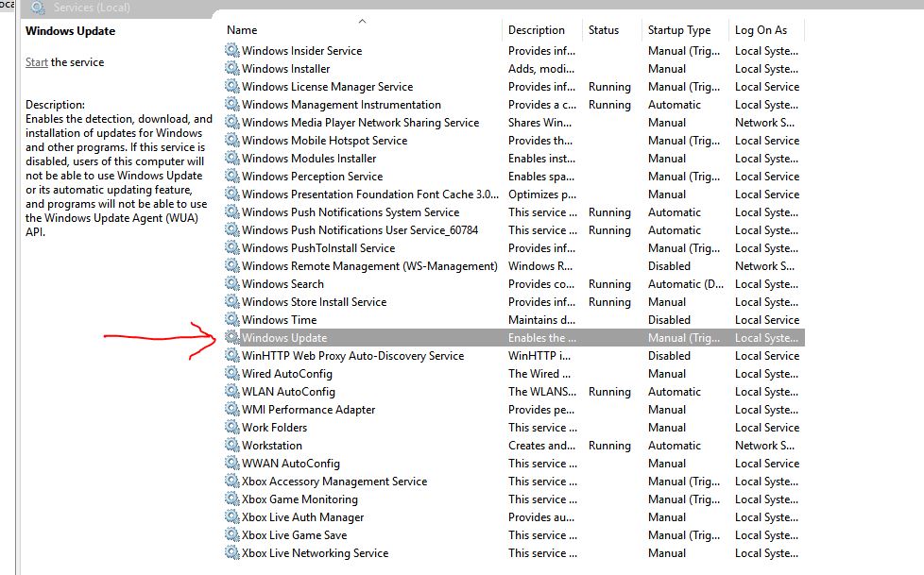Click 'Shares Win...' description of Media Player Sharing
Image resolution: width=924 pixels, height=575 pixels.
[539, 122]
